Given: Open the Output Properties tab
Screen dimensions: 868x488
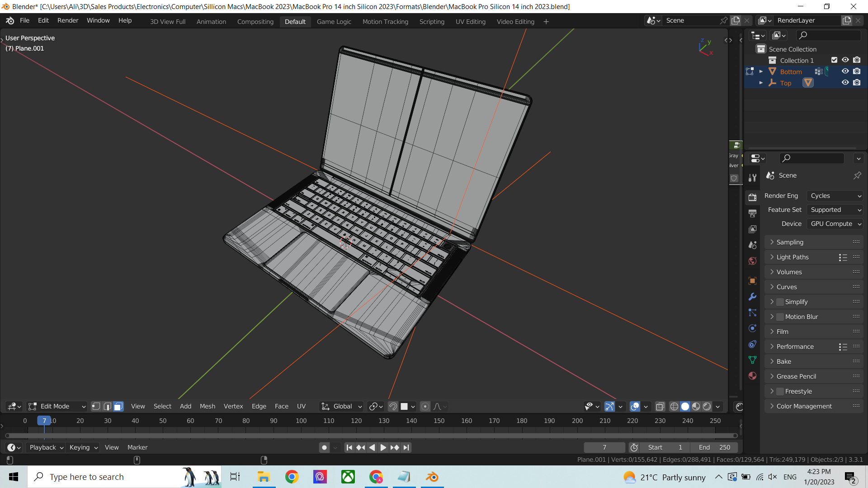Looking at the screenshot, I should tap(752, 212).
